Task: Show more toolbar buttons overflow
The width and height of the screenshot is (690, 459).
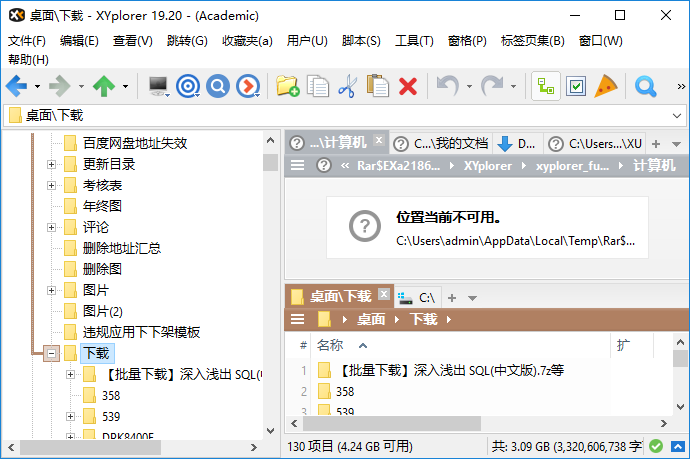Action: pyautogui.click(x=681, y=86)
